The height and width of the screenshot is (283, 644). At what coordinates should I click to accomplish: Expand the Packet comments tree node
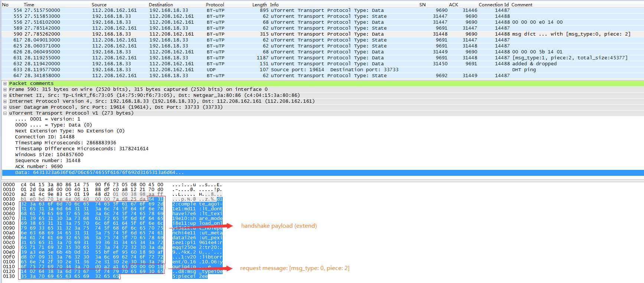[5, 83]
